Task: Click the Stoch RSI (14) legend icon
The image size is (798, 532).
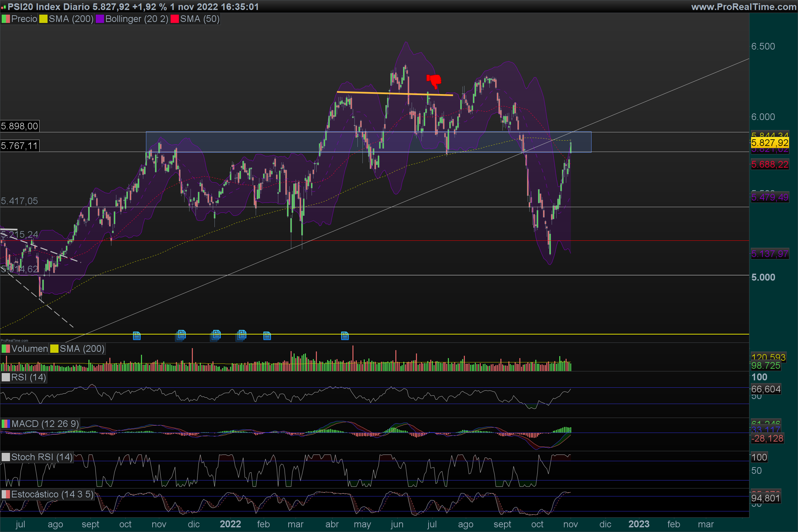Action: (x=6, y=457)
